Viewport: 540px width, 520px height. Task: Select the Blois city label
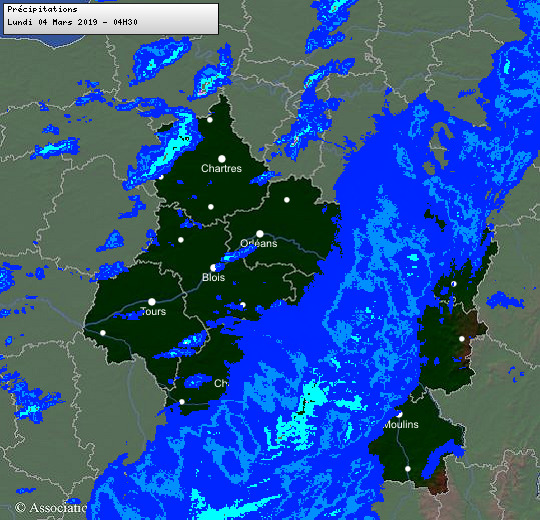(x=214, y=277)
